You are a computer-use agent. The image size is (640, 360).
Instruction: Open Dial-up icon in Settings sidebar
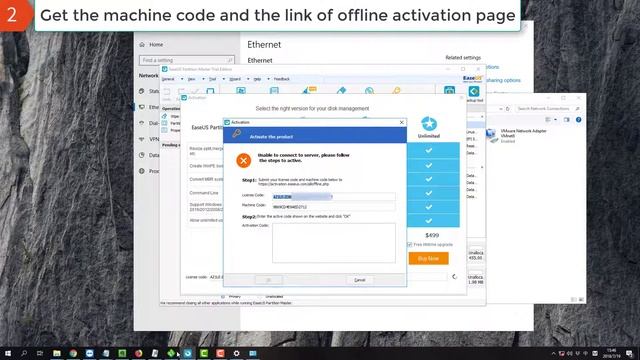point(142,123)
